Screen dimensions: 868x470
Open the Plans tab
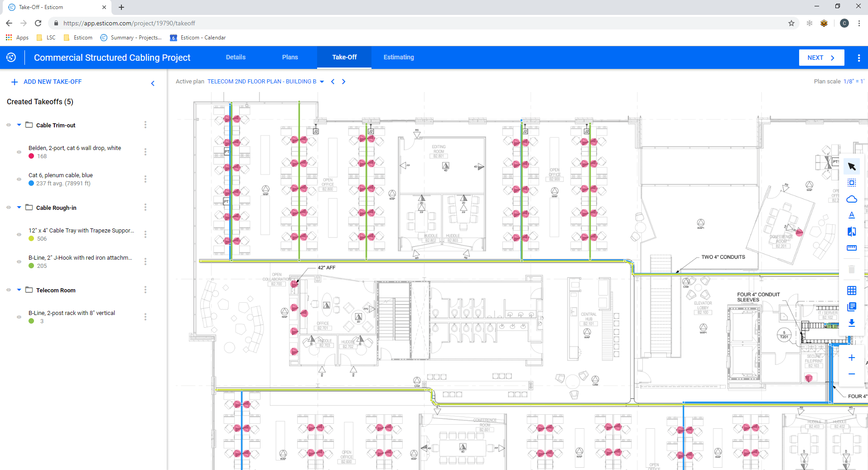click(290, 57)
